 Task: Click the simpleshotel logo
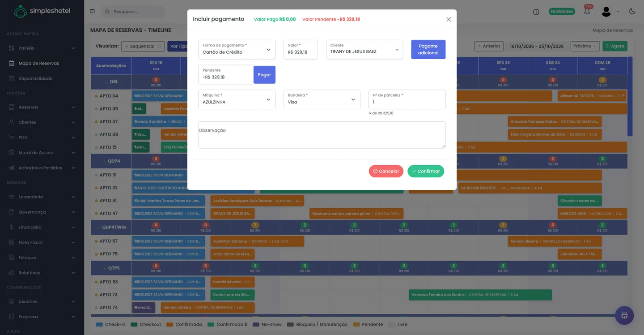pos(42,11)
